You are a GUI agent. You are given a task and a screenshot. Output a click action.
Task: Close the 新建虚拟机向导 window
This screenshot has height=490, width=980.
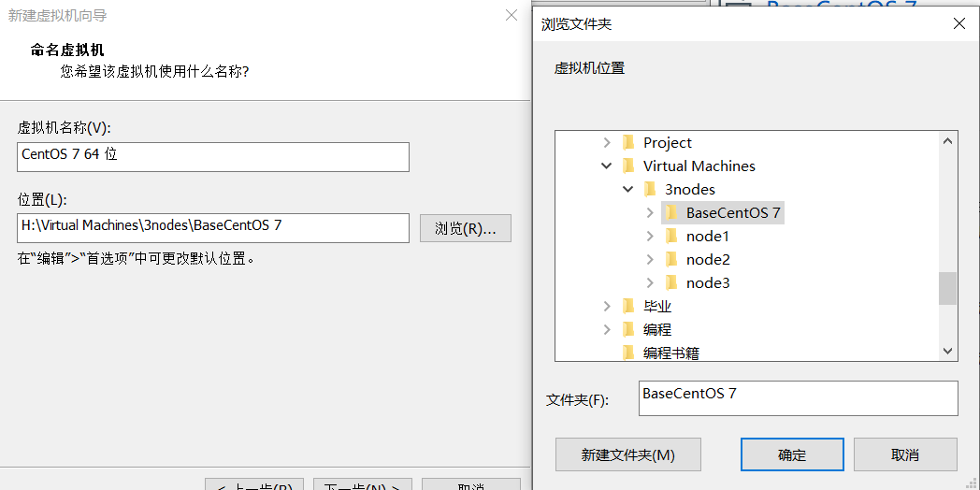(512, 15)
